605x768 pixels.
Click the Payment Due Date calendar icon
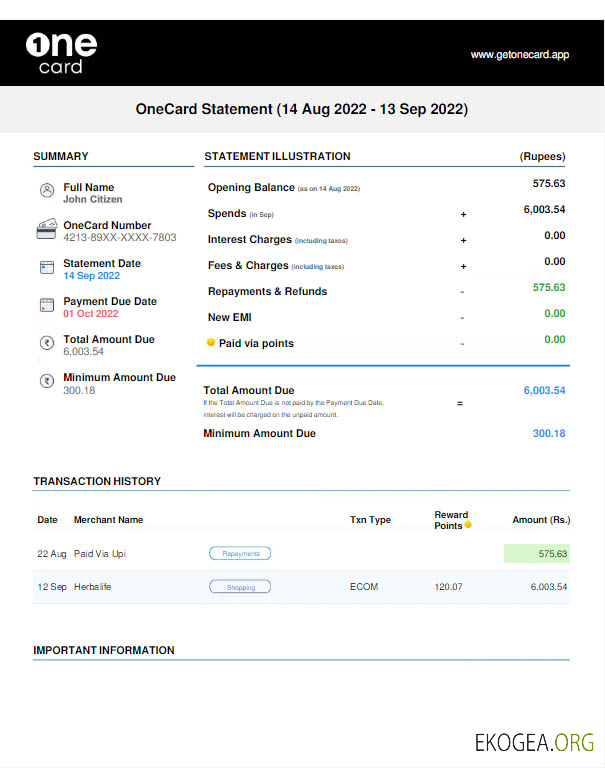tap(46, 305)
